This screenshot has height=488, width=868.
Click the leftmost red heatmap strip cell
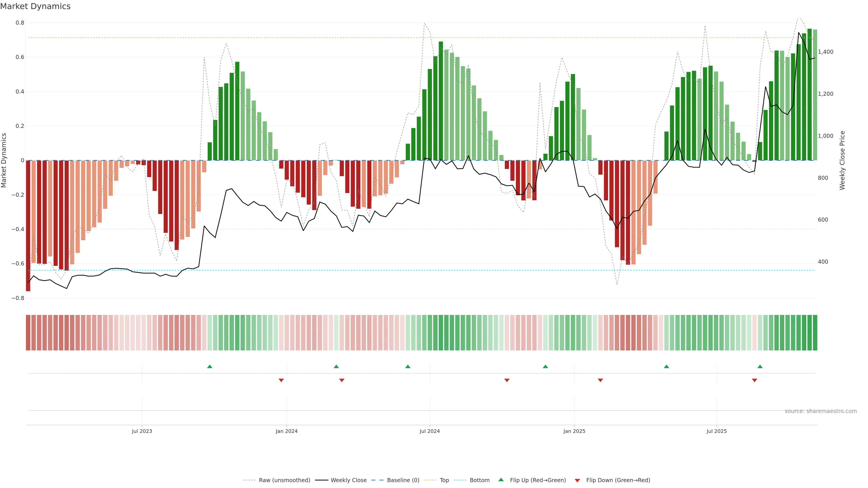(28, 332)
